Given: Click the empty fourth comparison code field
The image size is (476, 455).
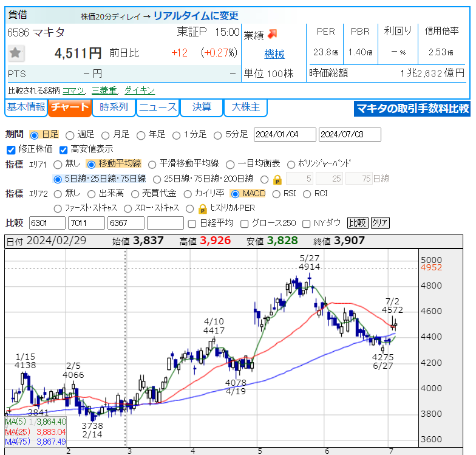Looking at the screenshot, I should pyautogui.click(x=165, y=224).
